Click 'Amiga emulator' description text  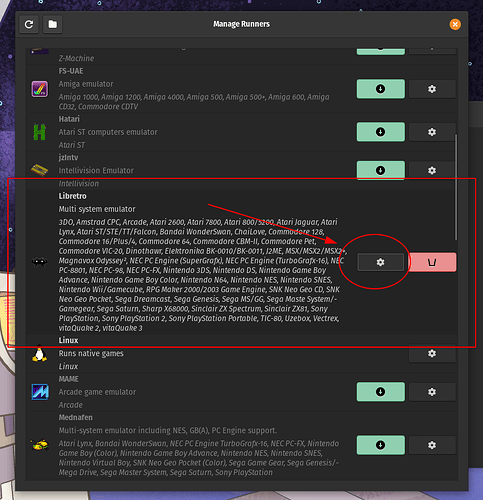86,84
